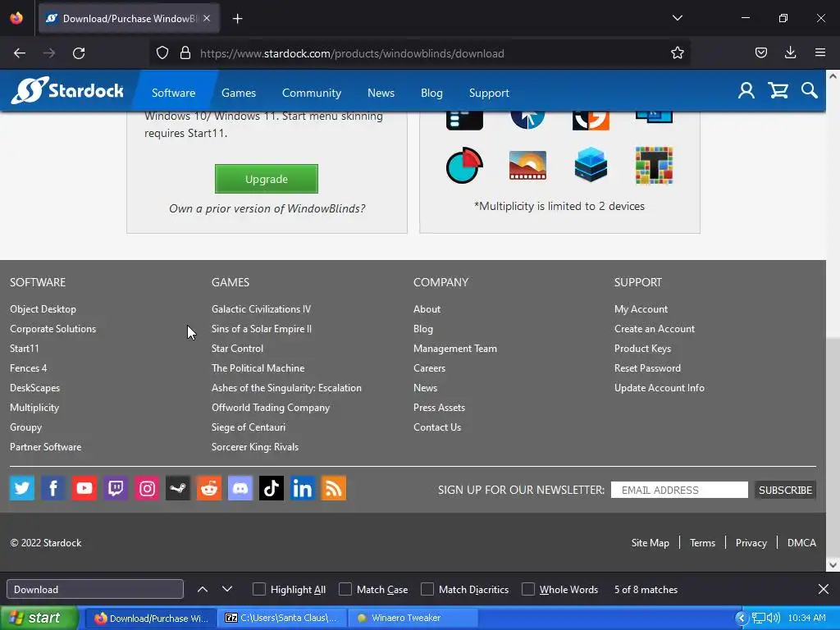The width and height of the screenshot is (840, 630).
Task: Open the RSS feed icon
Action: coord(333,488)
